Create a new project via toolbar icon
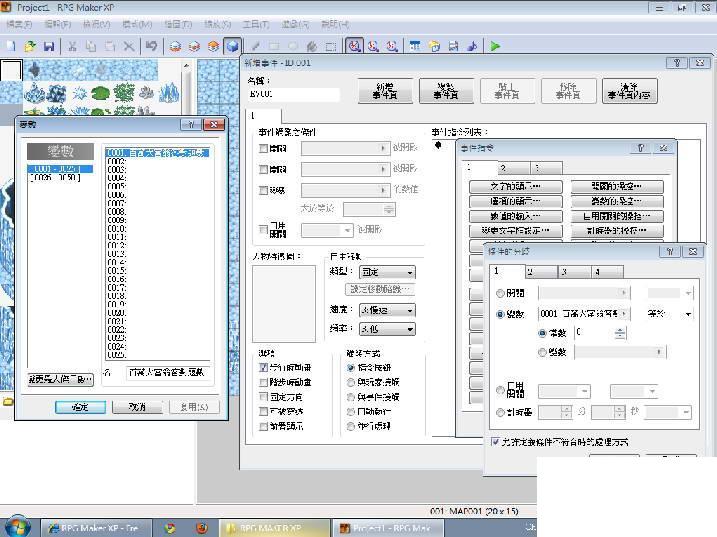The width and height of the screenshot is (717, 537). (x=11, y=46)
